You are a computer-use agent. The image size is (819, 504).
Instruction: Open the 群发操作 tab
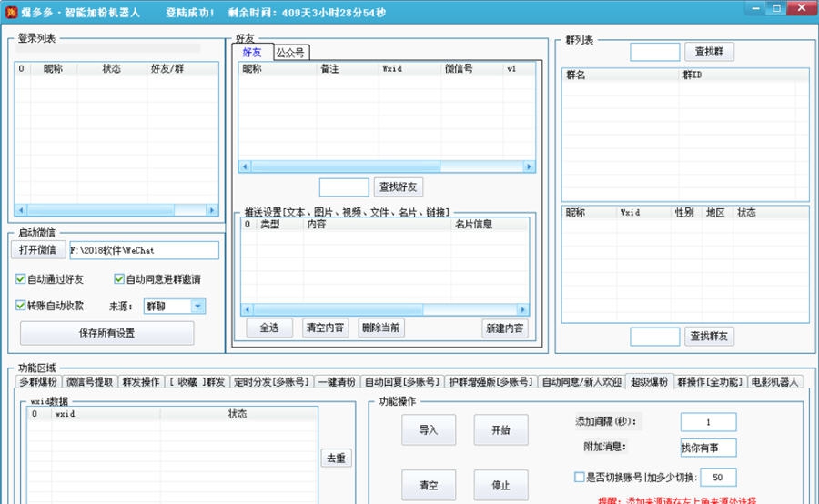[141, 382]
